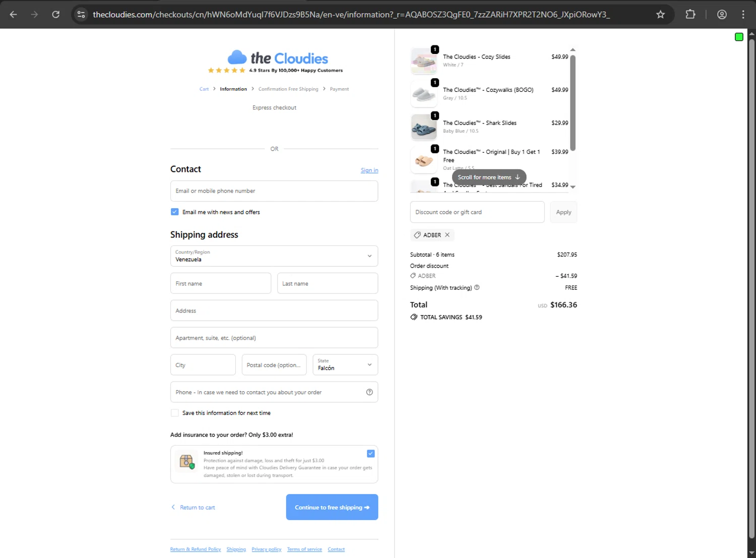The width and height of the screenshot is (756, 558).
Task: Open the State dropdown showing Falcón
Action: point(345,365)
